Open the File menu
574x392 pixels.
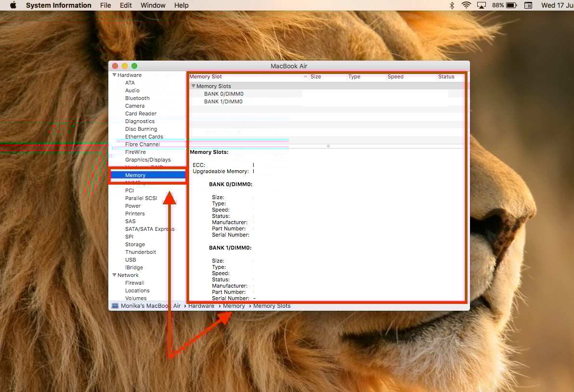click(x=105, y=5)
